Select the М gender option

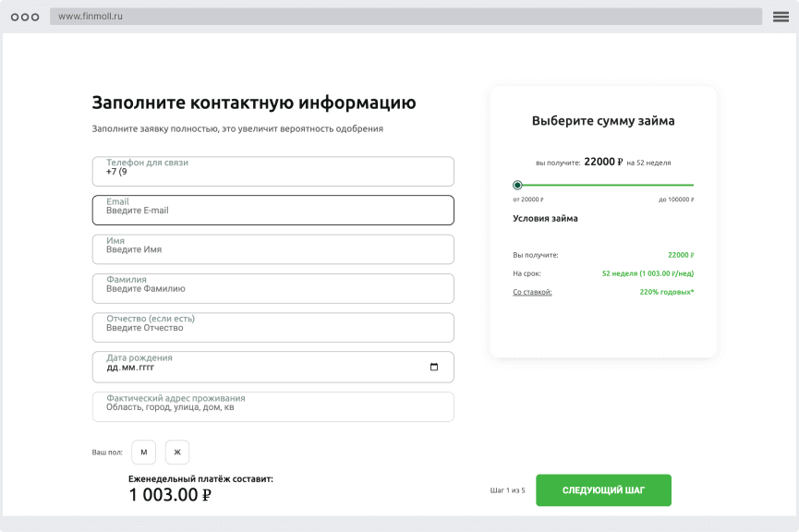point(143,452)
